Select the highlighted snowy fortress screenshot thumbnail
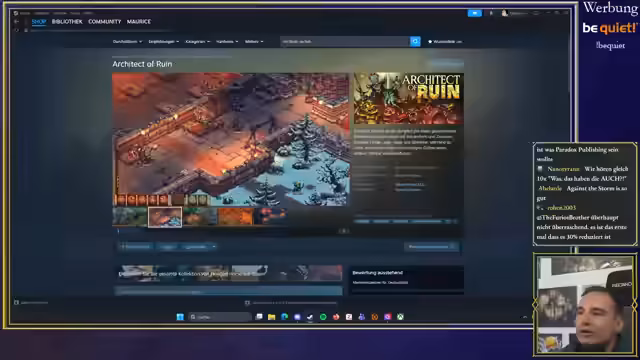The height and width of the screenshot is (360, 640). (x=165, y=217)
